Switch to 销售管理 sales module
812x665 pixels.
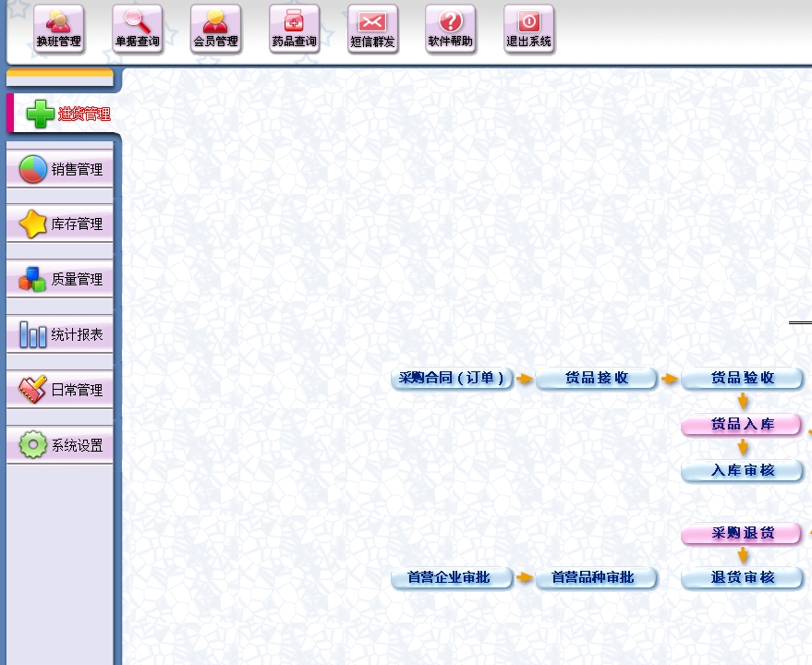click(x=61, y=169)
